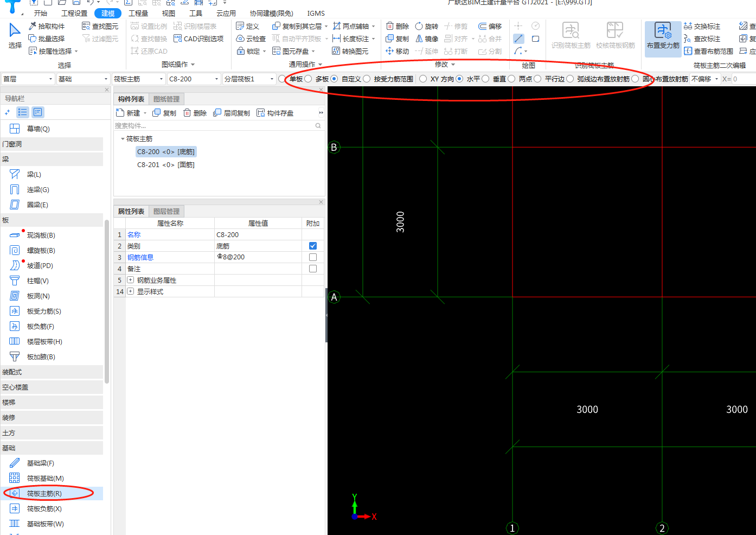
Task: Click the X= offset input field
Action: (x=744, y=79)
